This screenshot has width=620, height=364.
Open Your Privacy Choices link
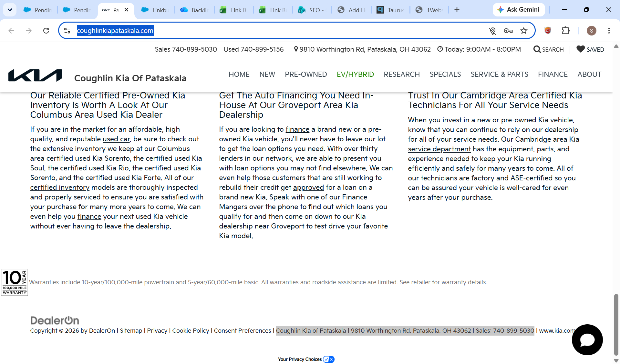click(306, 359)
